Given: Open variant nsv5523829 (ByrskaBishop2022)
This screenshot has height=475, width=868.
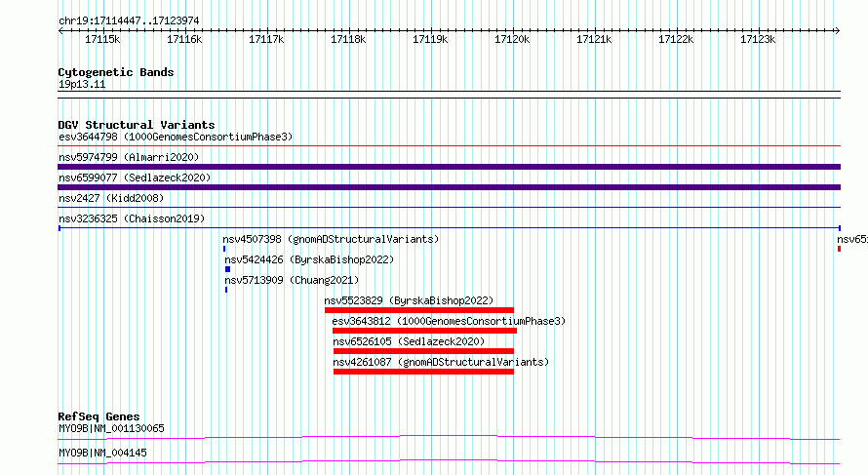Looking at the screenshot, I should tap(409, 300).
